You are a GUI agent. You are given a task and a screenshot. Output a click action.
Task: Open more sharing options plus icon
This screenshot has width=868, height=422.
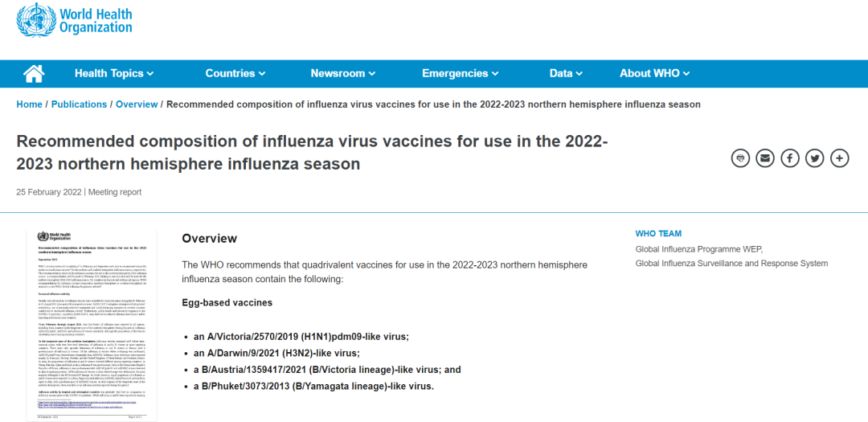(x=840, y=158)
